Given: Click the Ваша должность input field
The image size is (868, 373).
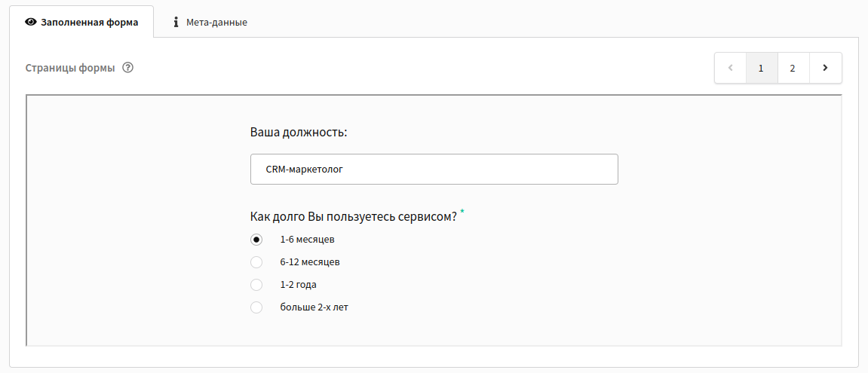Looking at the screenshot, I should pos(434,170).
